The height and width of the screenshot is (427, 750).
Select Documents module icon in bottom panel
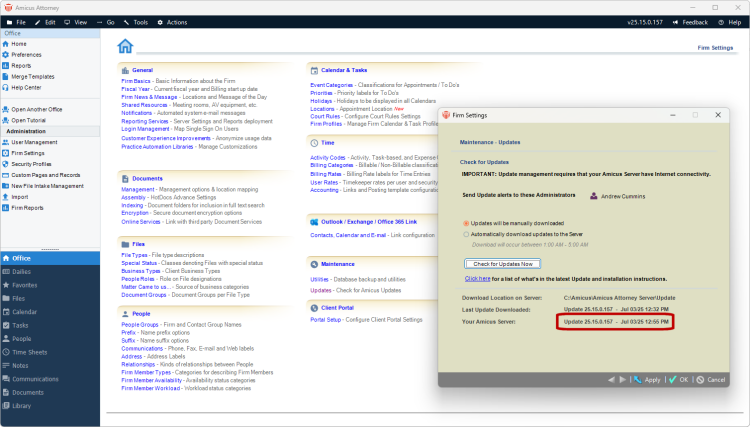tap(6, 392)
